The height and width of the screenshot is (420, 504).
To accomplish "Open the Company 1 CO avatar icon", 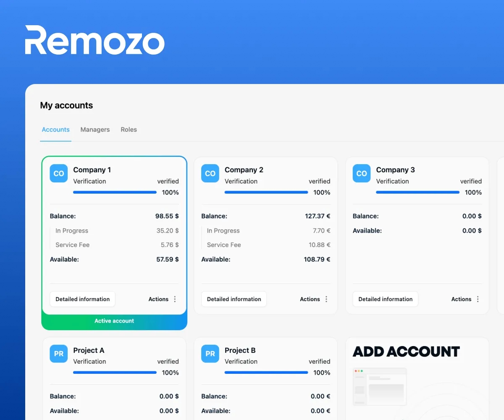I will click(59, 173).
